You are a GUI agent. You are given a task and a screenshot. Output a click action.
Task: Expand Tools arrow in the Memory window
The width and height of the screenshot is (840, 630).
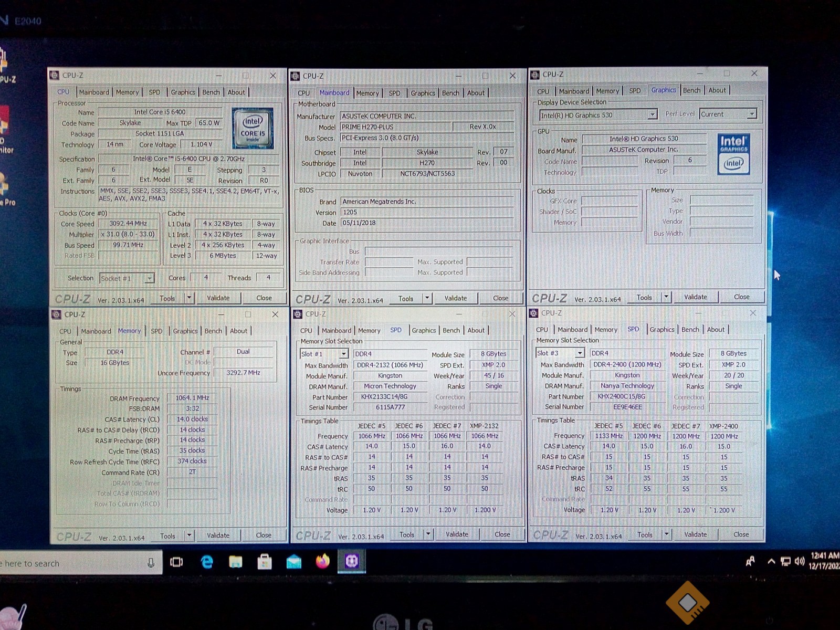click(x=189, y=535)
